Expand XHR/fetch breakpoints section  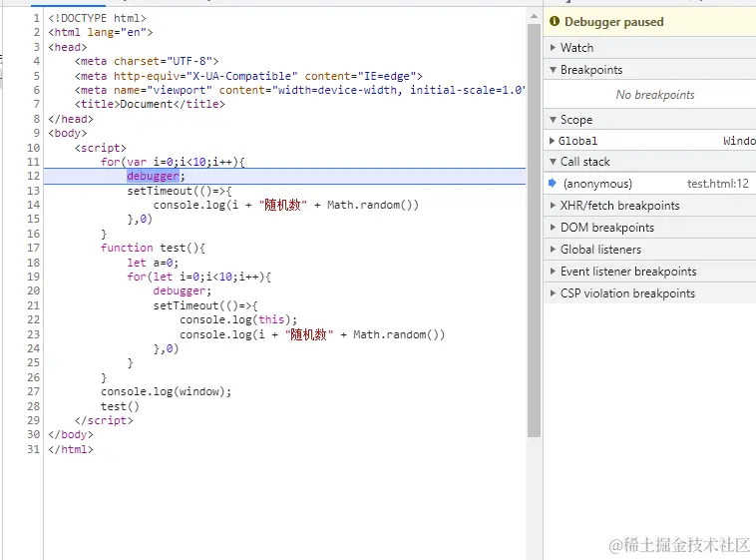649,206
